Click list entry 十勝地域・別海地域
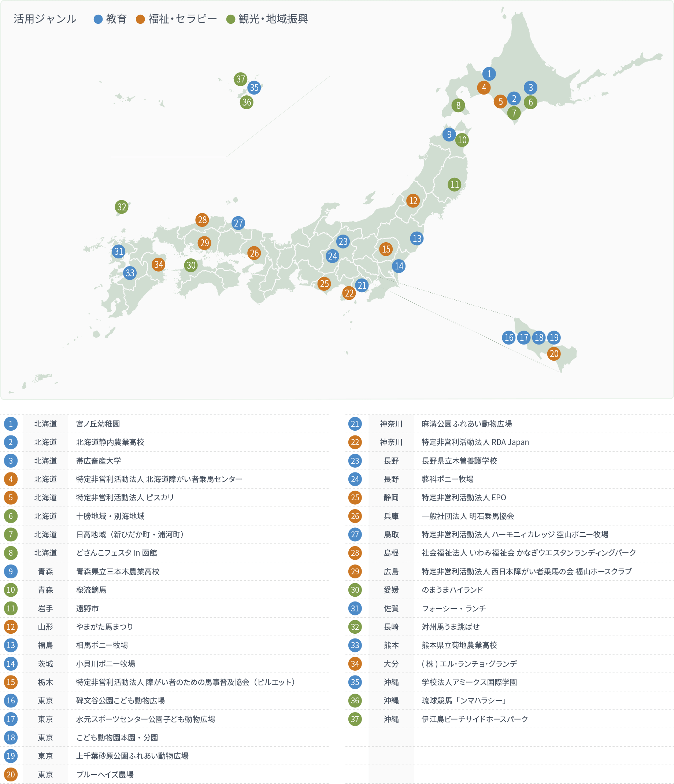 [111, 516]
